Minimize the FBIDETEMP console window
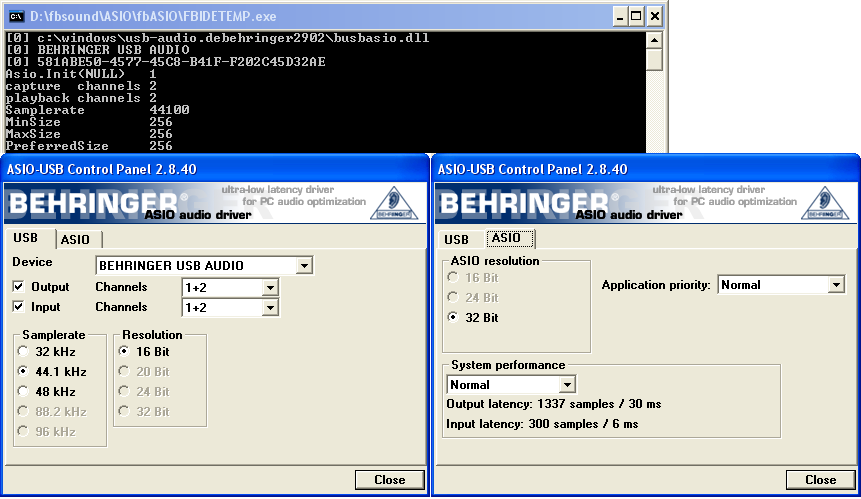 [620, 16]
